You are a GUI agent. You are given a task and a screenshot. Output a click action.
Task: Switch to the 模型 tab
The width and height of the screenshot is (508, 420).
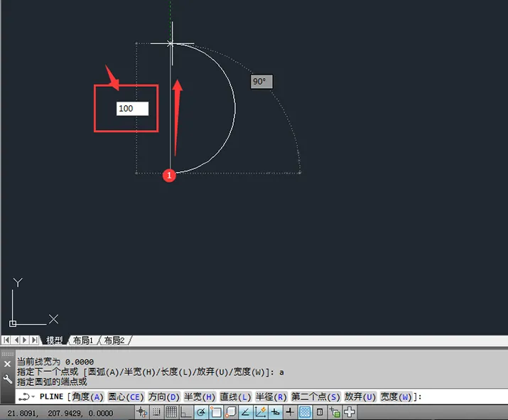pyautogui.click(x=54, y=340)
